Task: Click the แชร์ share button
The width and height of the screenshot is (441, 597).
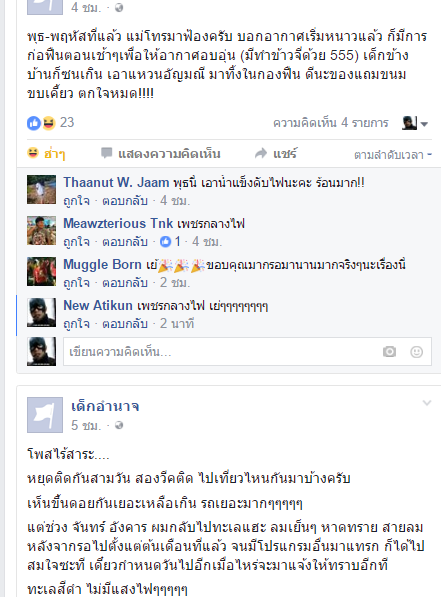Action: pyautogui.click(x=276, y=153)
